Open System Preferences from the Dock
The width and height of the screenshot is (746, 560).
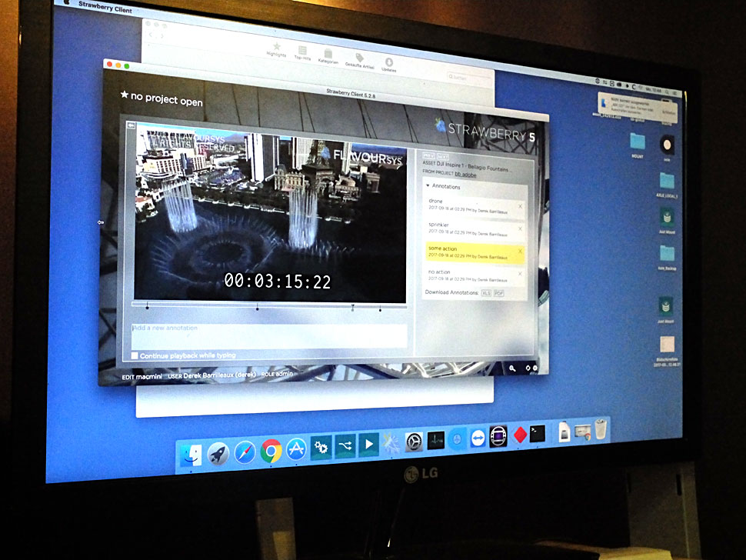[x=414, y=442]
